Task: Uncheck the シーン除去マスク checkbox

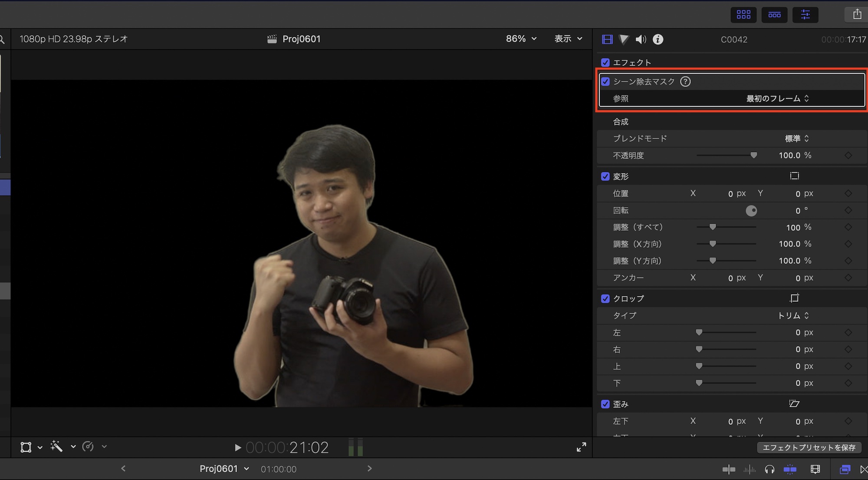Action: coord(605,82)
